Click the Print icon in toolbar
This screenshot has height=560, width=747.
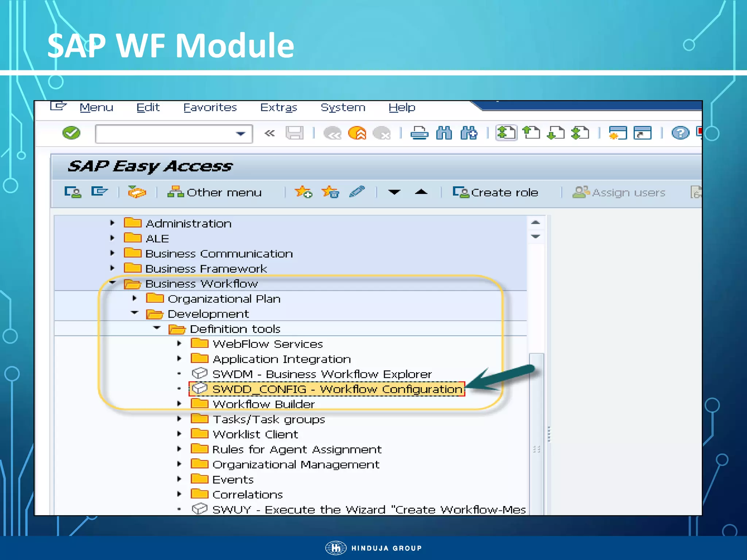click(x=419, y=133)
